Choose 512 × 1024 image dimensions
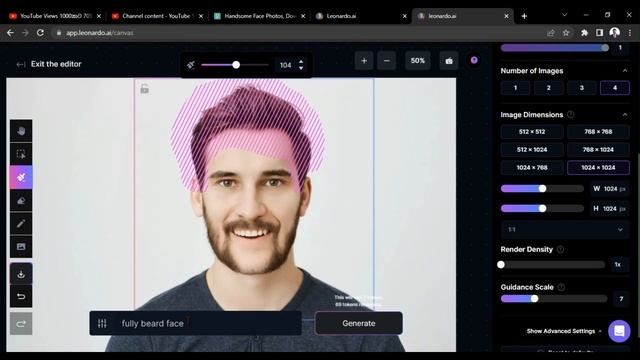640x360 pixels. (532, 150)
